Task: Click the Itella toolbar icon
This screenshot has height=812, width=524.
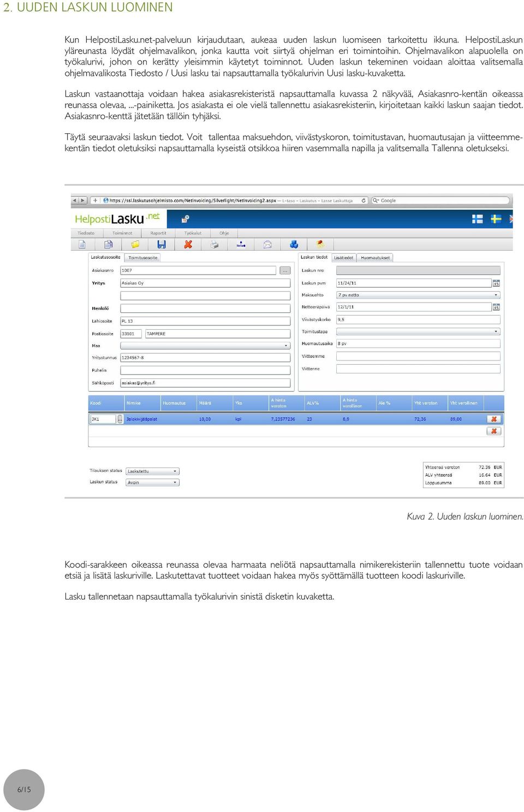Action: (241, 245)
